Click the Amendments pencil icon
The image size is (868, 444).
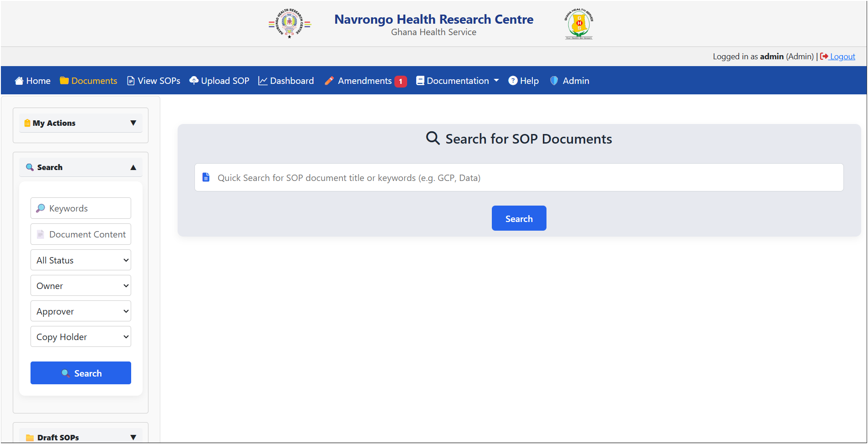(329, 81)
